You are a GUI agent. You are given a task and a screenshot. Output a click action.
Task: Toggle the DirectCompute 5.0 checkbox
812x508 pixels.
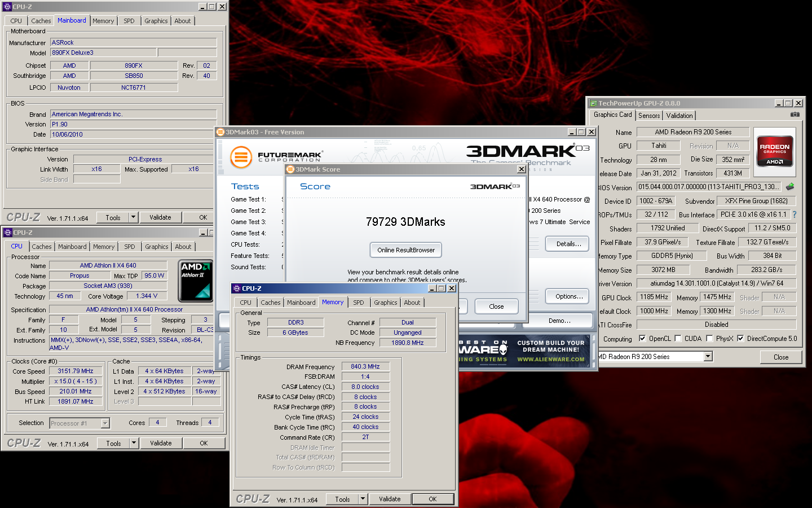[x=740, y=339]
